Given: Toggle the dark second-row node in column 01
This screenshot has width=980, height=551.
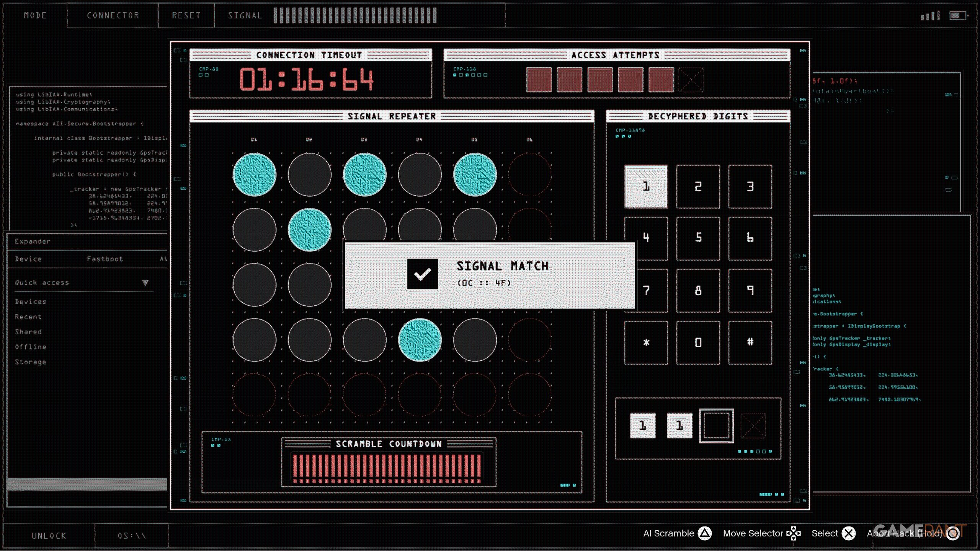Looking at the screenshot, I should (254, 230).
